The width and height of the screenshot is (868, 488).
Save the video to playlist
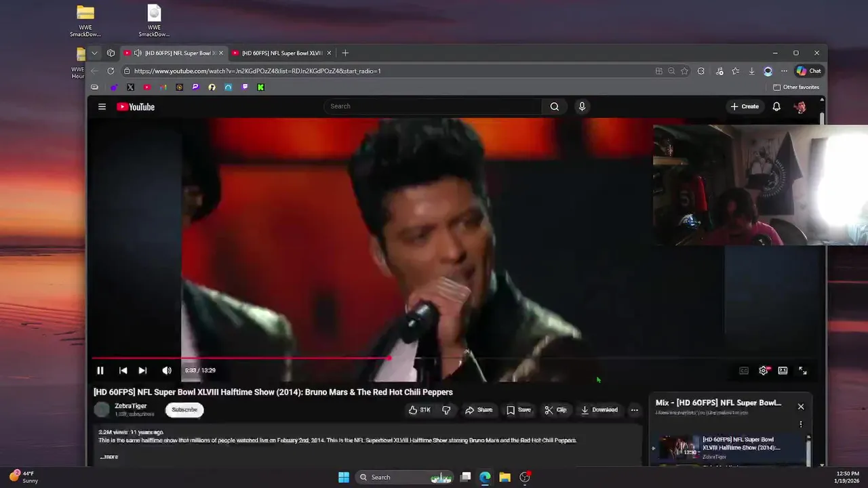519,410
